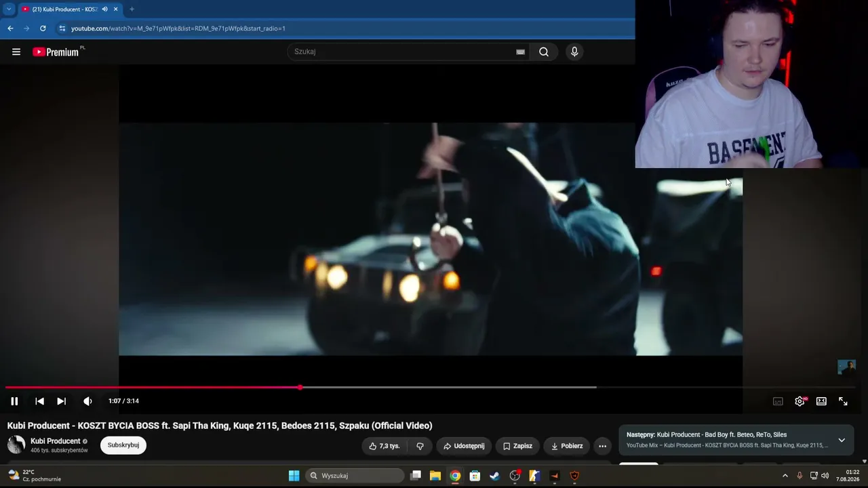Screen dimensions: 868x488
Task: Open the on-screen keyboard in search box
Action: (520, 52)
